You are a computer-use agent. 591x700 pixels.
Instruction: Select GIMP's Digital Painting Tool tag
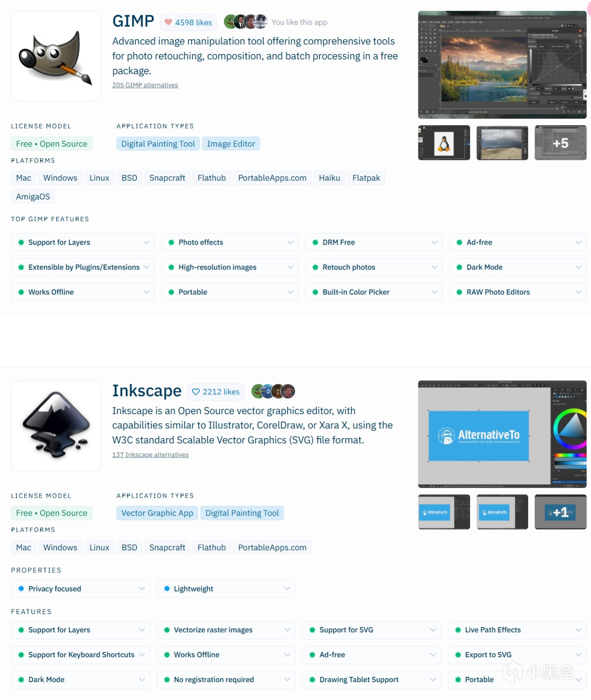click(158, 144)
